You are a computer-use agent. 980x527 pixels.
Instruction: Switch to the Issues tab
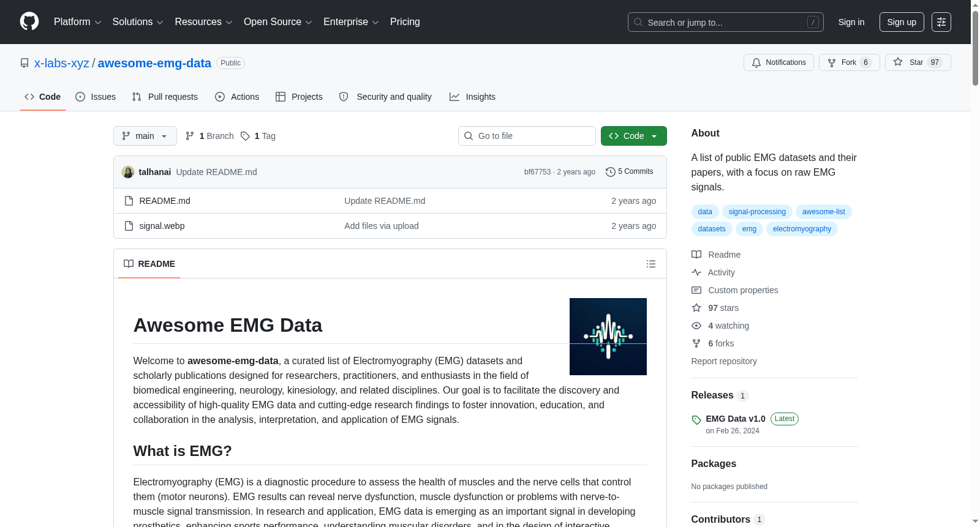click(x=96, y=97)
